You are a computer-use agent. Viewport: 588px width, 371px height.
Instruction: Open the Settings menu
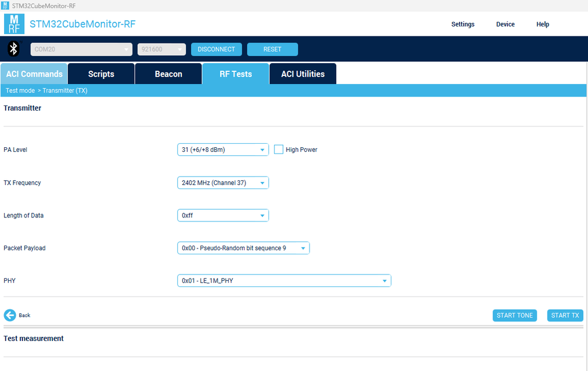tap(463, 24)
